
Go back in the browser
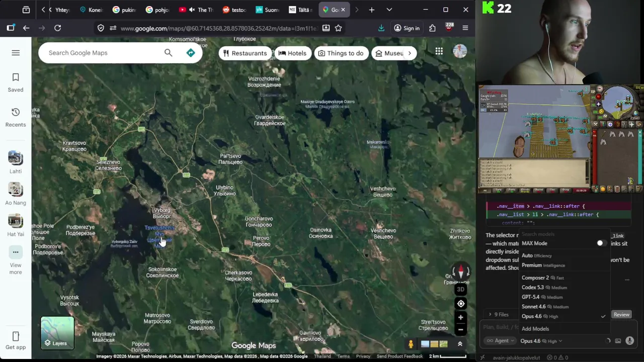point(26,28)
